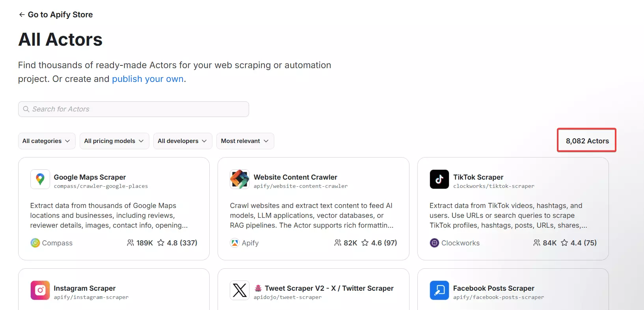Image resolution: width=644 pixels, height=310 pixels.
Task: Open the Google Maps Scraper title
Action: (x=90, y=177)
